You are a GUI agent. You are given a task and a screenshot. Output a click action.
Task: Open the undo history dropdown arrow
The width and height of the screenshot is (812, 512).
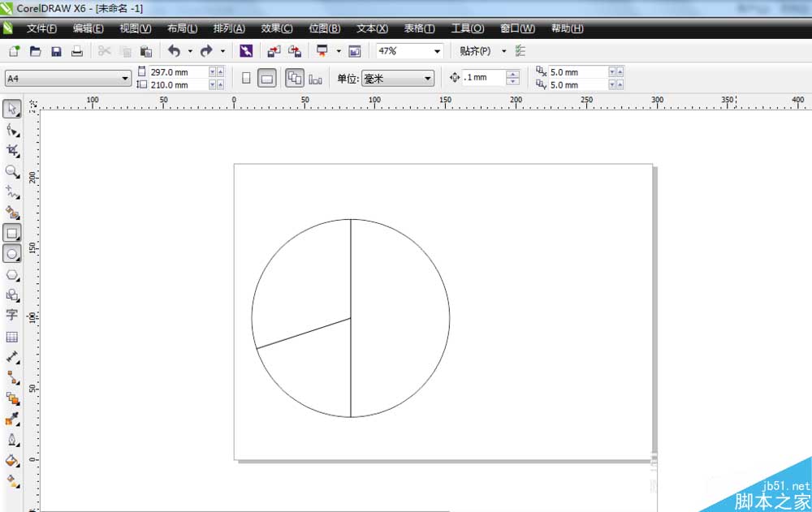coord(190,51)
